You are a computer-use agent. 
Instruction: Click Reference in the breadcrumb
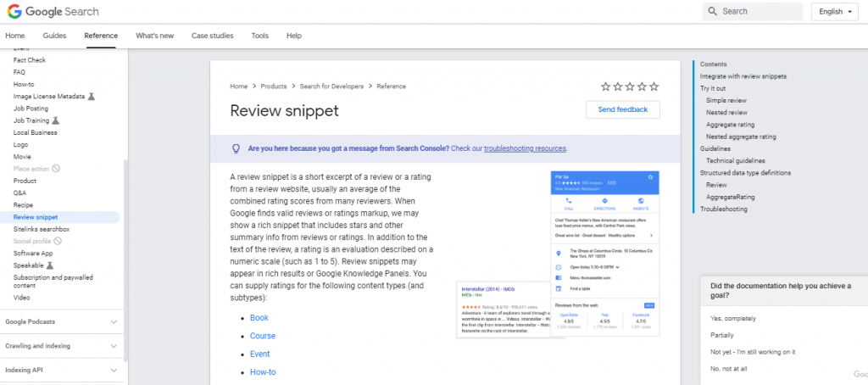coord(392,86)
